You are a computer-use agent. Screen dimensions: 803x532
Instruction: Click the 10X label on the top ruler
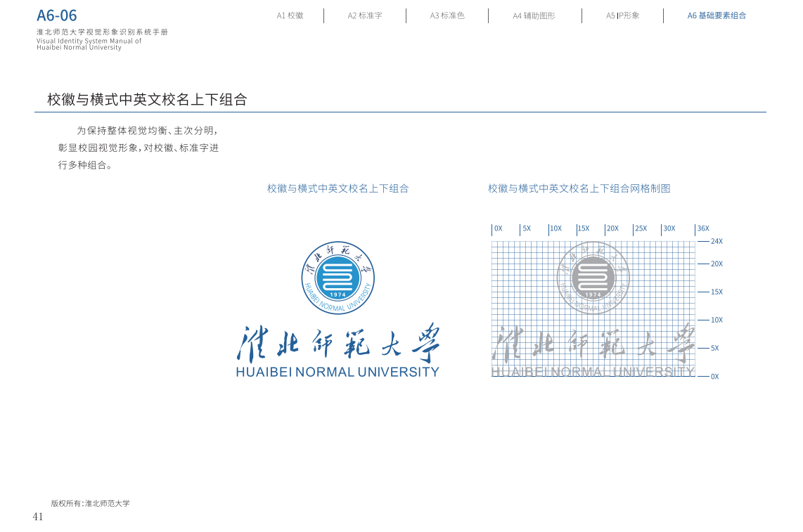[x=555, y=228]
